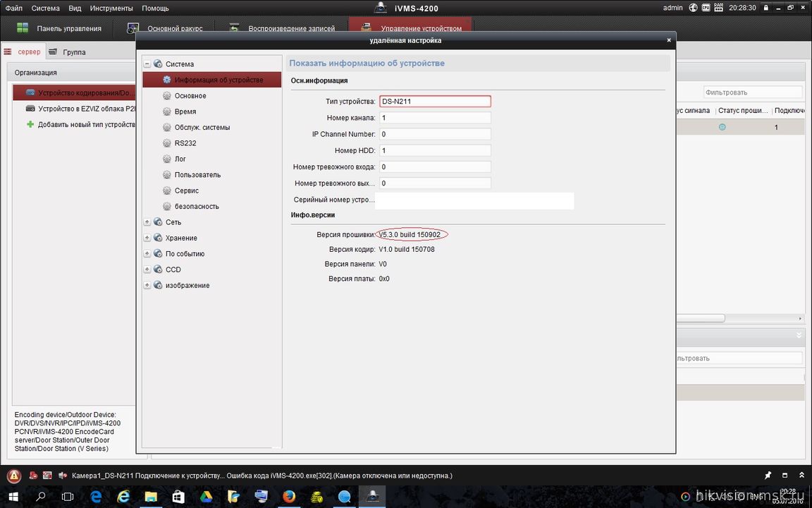The image size is (812, 508).
Task: Open the alarm warning icon in status bar
Action: coord(14,476)
